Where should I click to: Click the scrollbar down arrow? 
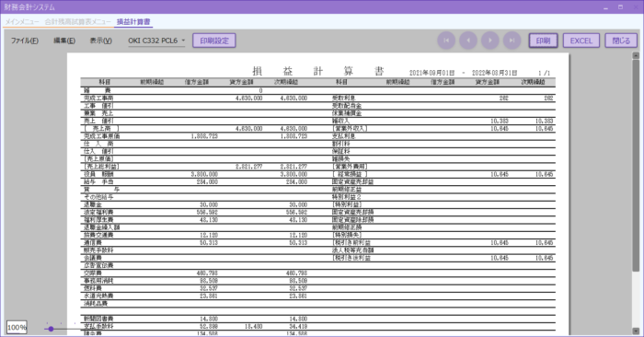click(636, 331)
